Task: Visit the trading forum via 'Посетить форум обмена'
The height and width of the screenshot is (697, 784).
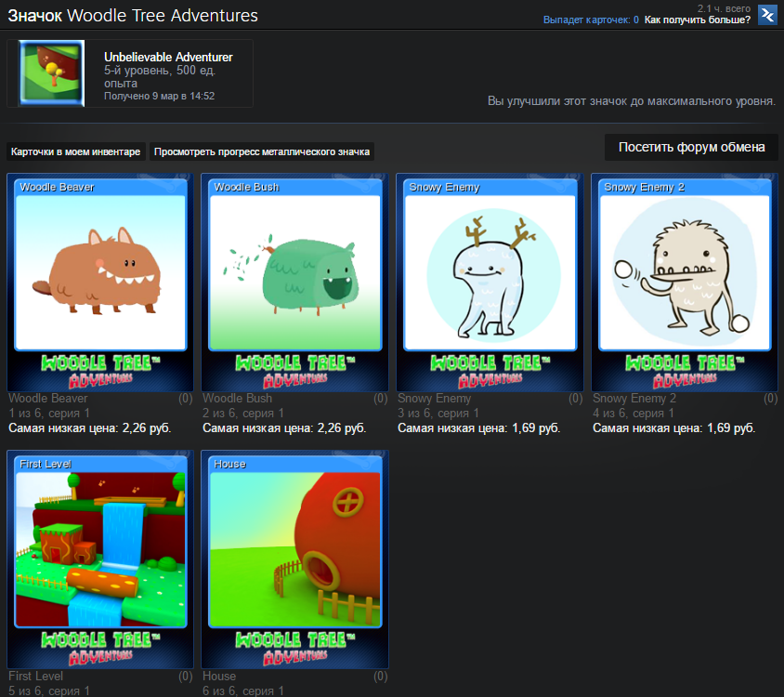Action: coord(691,147)
